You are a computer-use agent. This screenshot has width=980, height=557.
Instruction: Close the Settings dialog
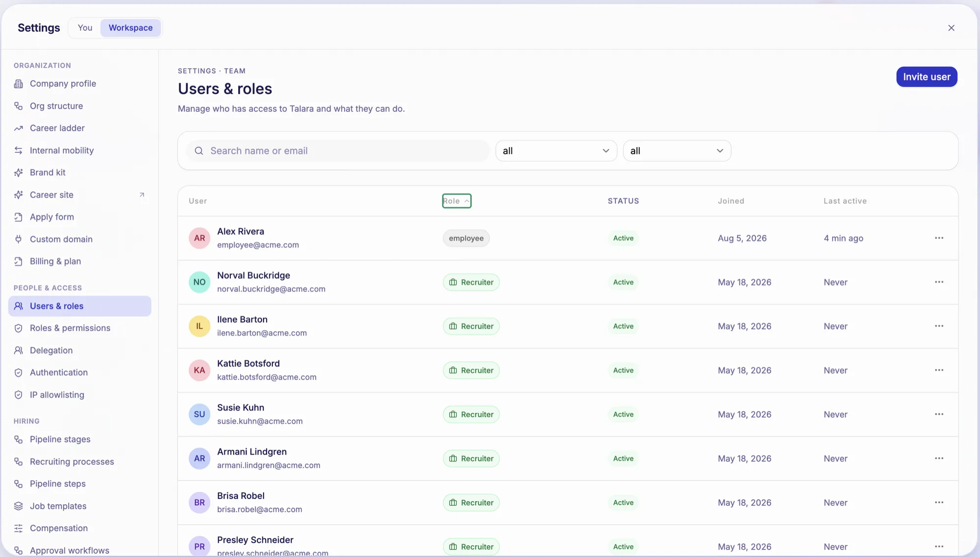[x=951, y=28]
